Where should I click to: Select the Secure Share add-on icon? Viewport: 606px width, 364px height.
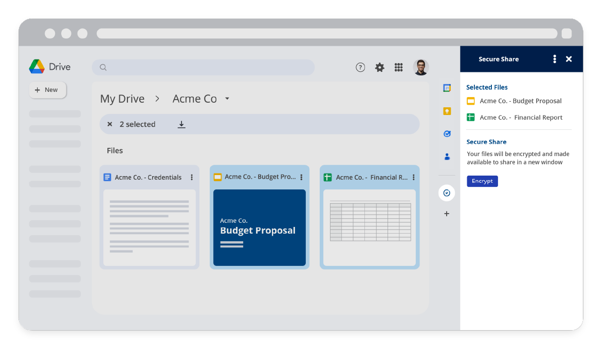[x=447, y=193]
